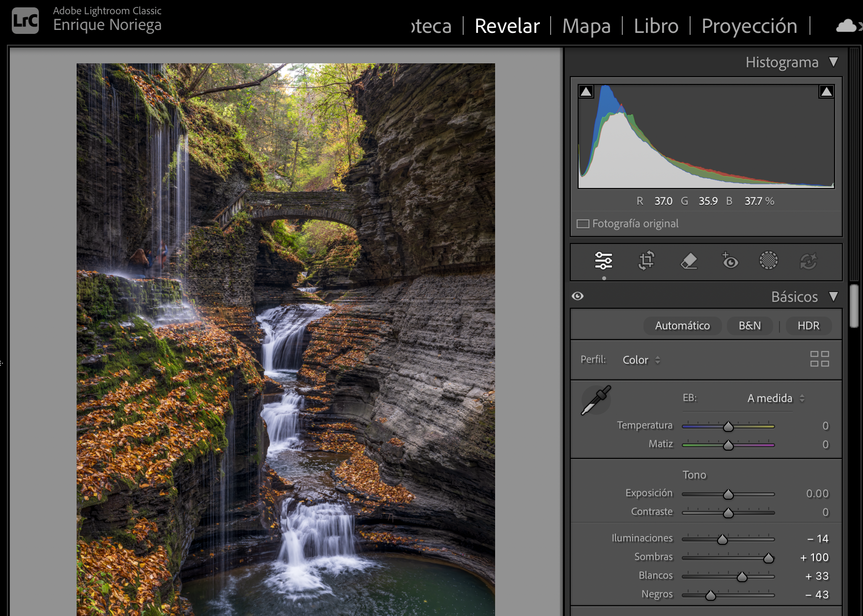Go to the Biblioteca module tab

431,26
